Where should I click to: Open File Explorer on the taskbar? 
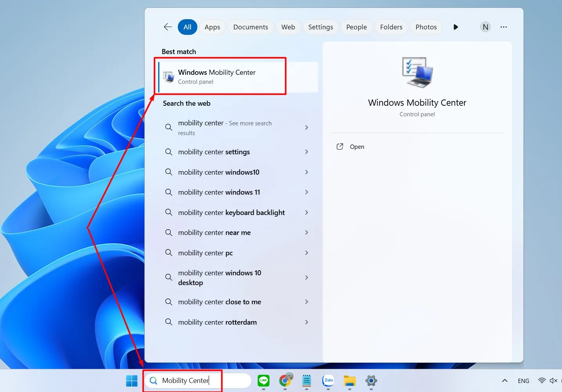point(349,381)
